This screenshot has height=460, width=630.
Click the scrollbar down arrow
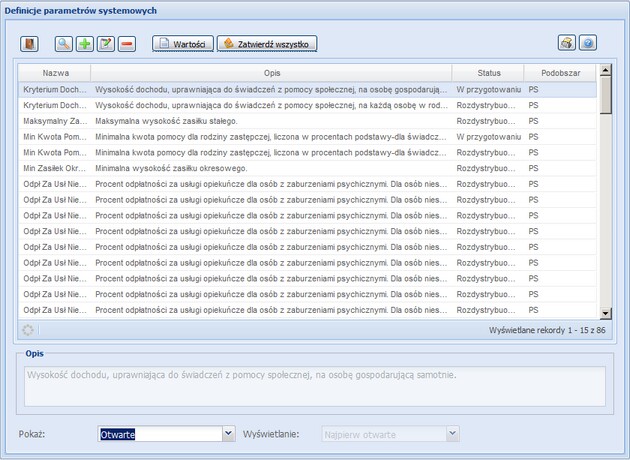tap(605, 313)
